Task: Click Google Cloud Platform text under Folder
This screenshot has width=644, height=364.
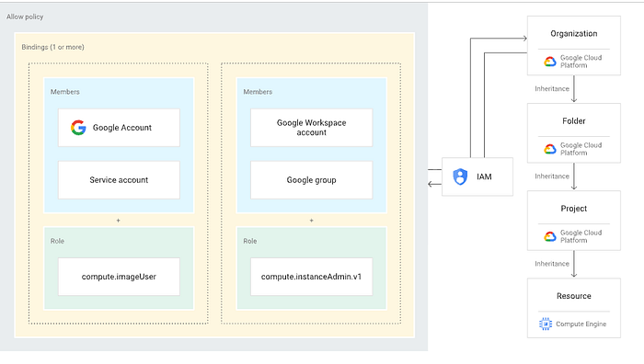Action: pos(581,149)
